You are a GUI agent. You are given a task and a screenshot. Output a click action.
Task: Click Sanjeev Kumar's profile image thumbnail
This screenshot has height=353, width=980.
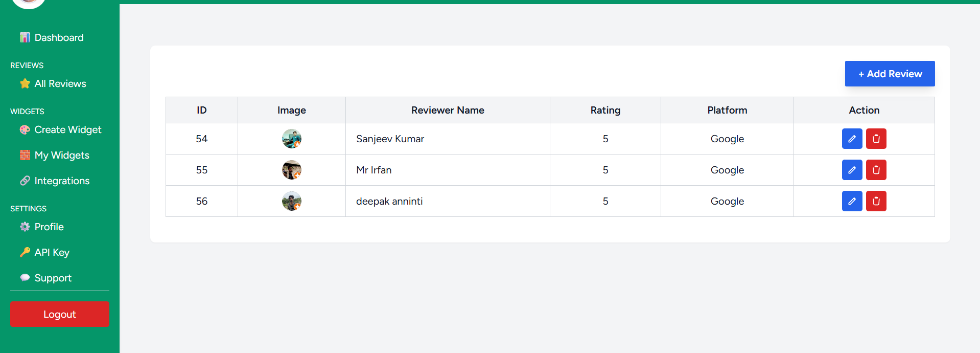(x=291, y=139)
